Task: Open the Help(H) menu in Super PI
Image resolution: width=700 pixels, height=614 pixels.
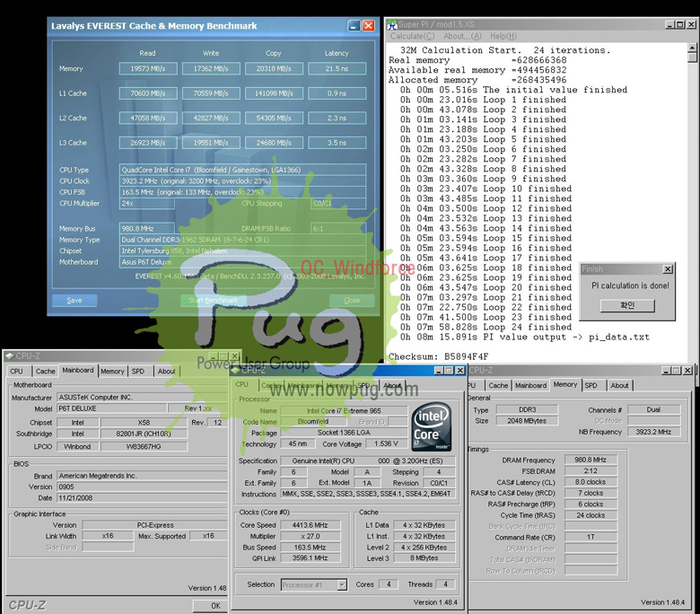Action: coord(503,36)
